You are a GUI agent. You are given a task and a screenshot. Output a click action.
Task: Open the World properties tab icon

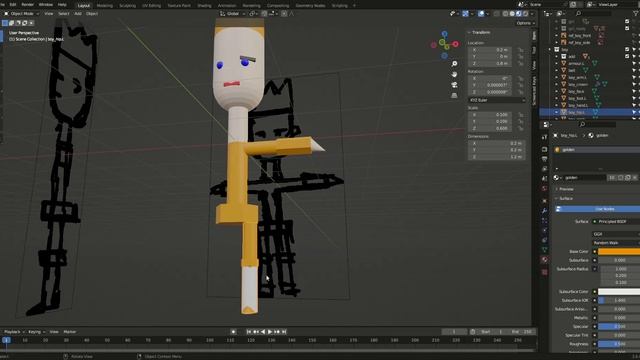[x=544, y=189]
